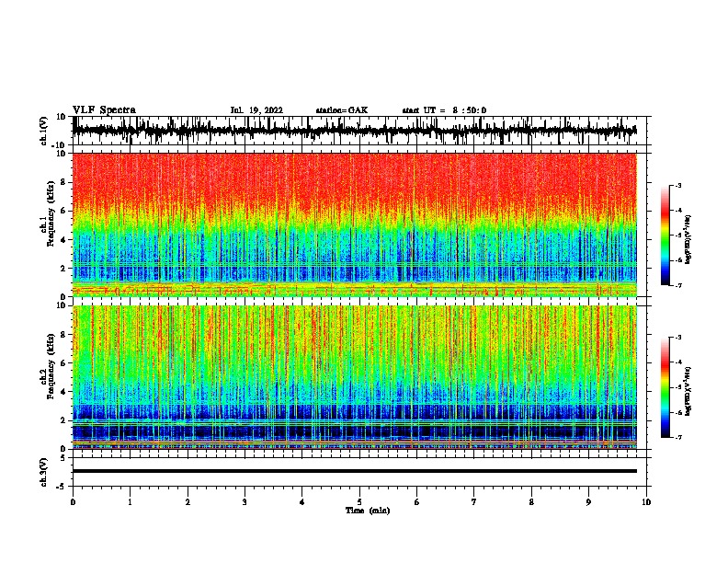The image size is (728, 563).
Task: Click the "-7" label on ch.1 colorbar
Action: (x=678, y=285)
